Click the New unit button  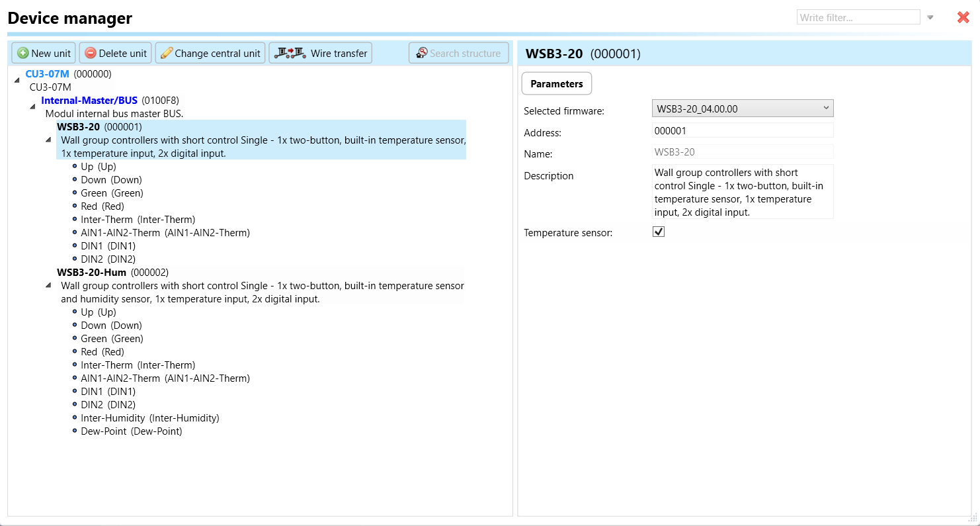44,53
